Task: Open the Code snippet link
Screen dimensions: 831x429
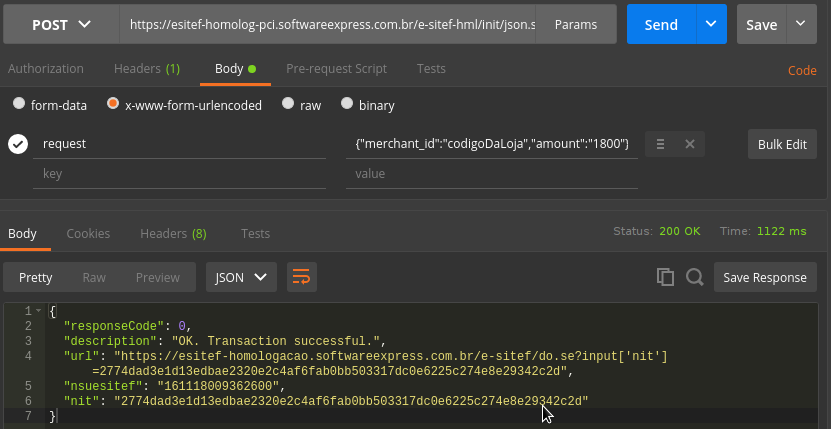Action: point(802,70)
